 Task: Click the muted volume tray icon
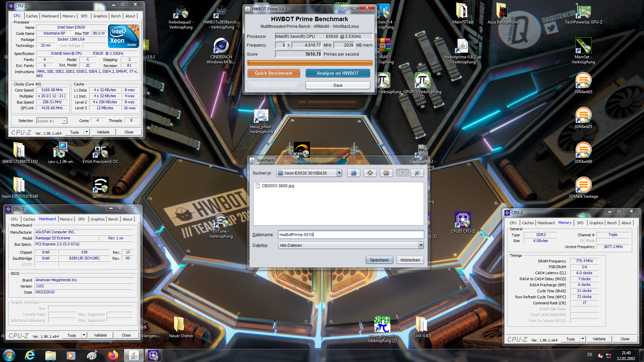pyautogui.click(x=600, y=356)
